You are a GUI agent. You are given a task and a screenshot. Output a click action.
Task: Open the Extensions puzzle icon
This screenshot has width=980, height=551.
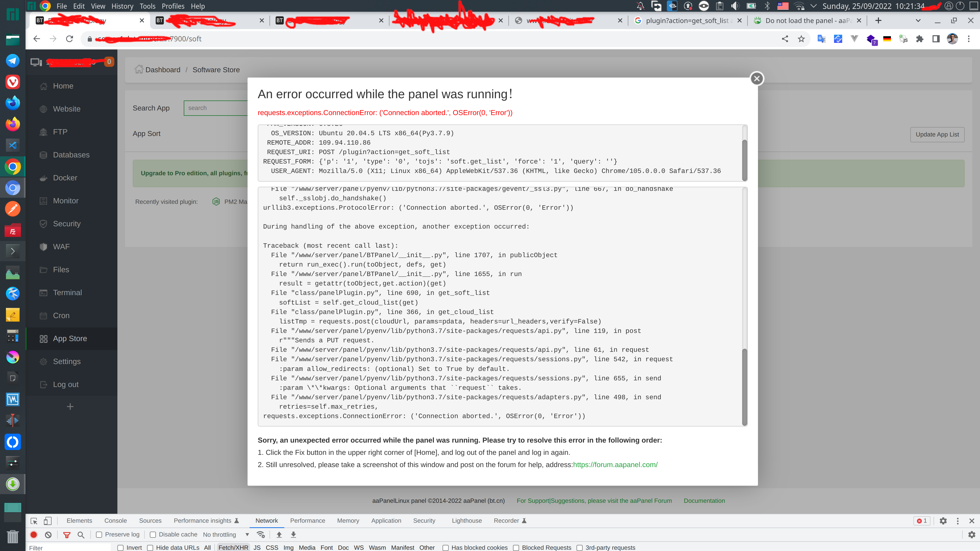(x=920, y=39)
